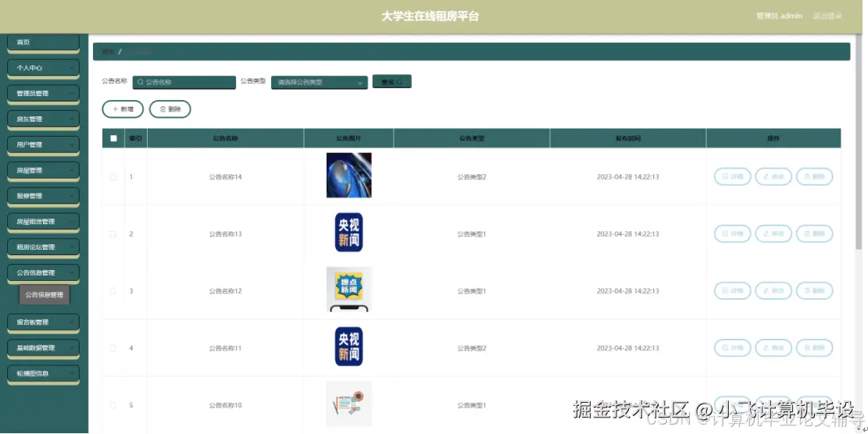This screenshot has width=868, height=434.
Task: Click the 公告名称13 cell text
Action: [225, 234]
